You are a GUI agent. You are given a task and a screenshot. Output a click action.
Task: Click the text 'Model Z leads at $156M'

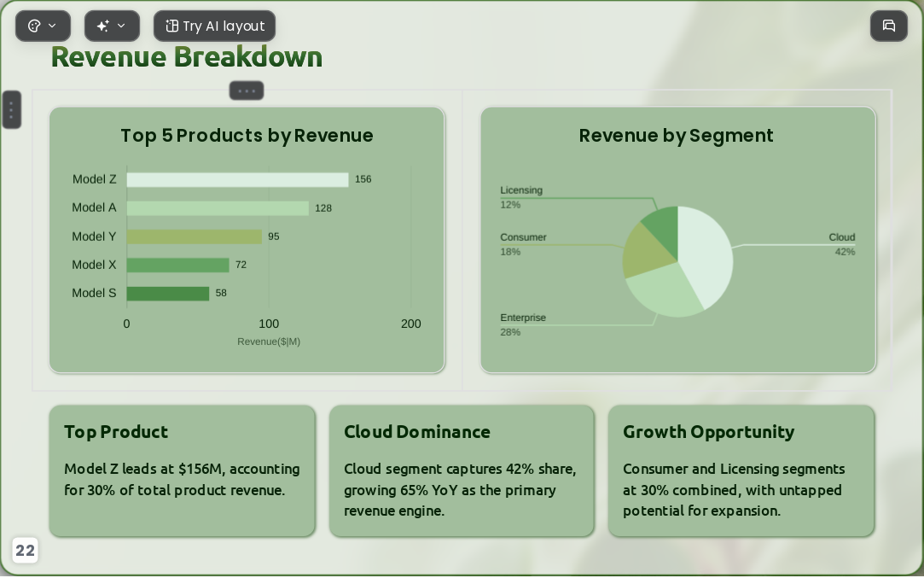click(x=144, y=469)
